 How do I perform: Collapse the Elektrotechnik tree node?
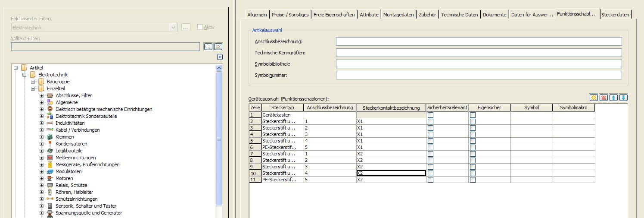click(25, 75)
